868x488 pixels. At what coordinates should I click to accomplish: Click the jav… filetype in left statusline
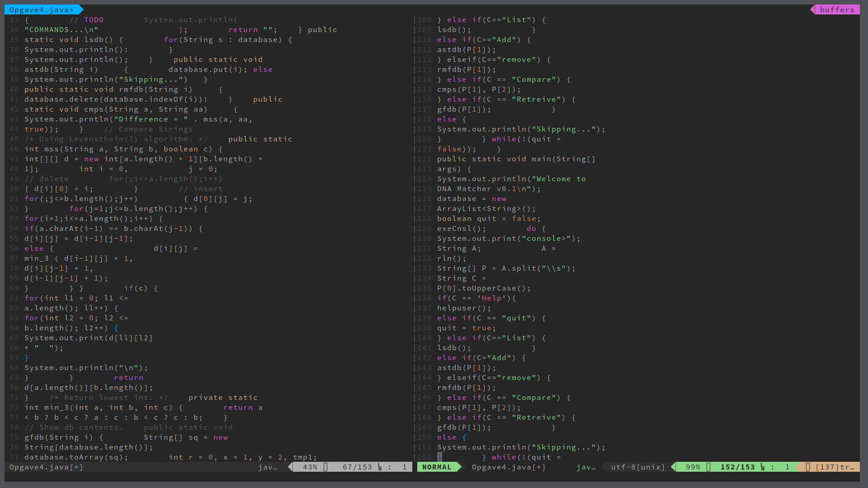click(x=268, y=467)
